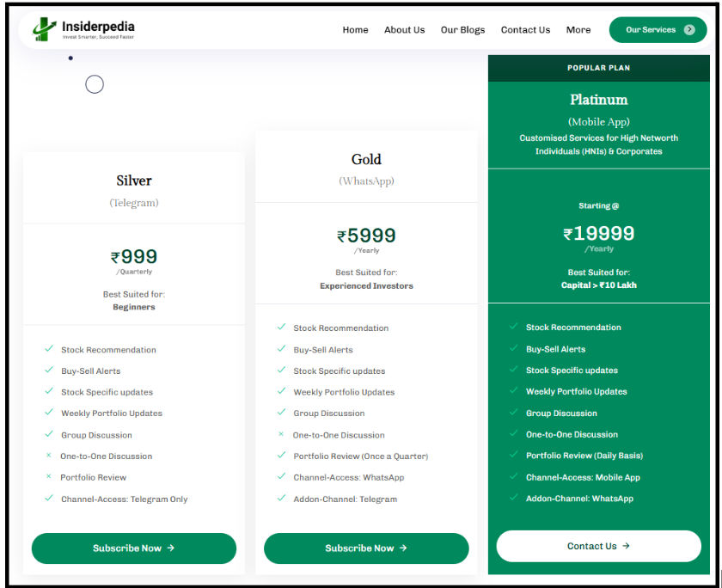Click the Capital > ₹10 Lakh text

click(x=598, y=285)
